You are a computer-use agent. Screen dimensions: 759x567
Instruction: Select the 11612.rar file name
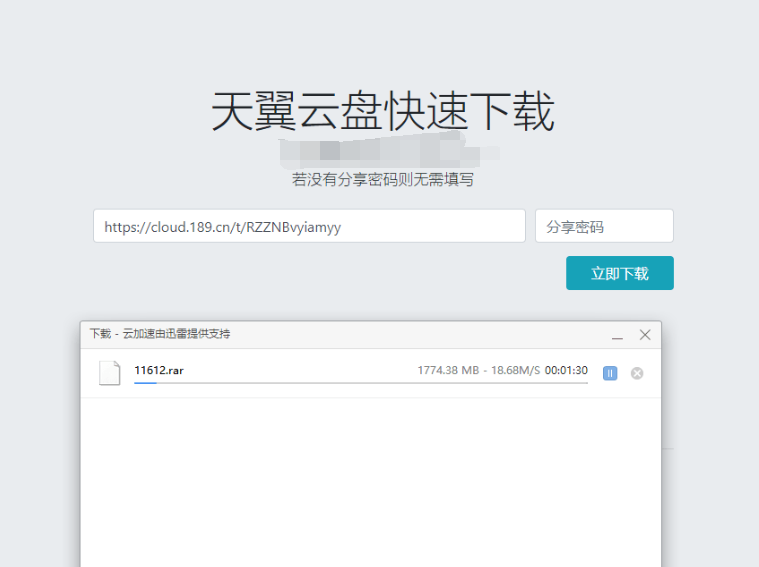pyautogui.click(x=159, y=370)
